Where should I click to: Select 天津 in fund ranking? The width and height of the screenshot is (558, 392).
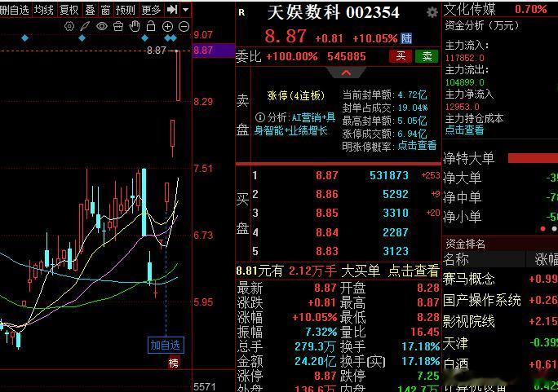[x=456, y=343]
